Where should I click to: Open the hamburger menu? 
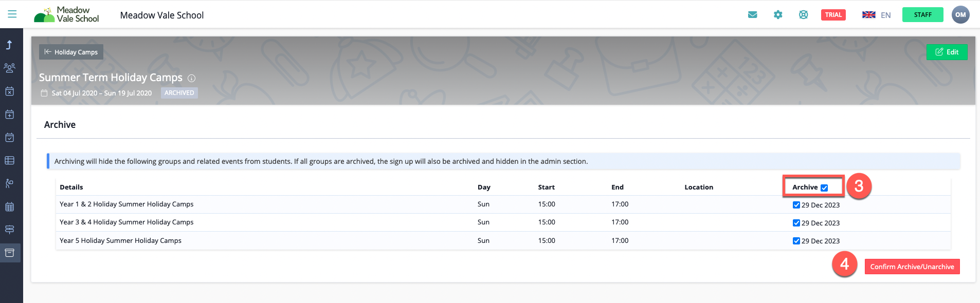click(x=12, y=14)
